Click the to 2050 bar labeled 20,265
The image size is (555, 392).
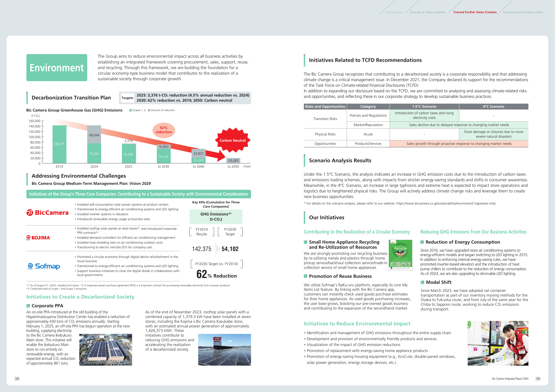pyautogui.click(x=233, y=160)
